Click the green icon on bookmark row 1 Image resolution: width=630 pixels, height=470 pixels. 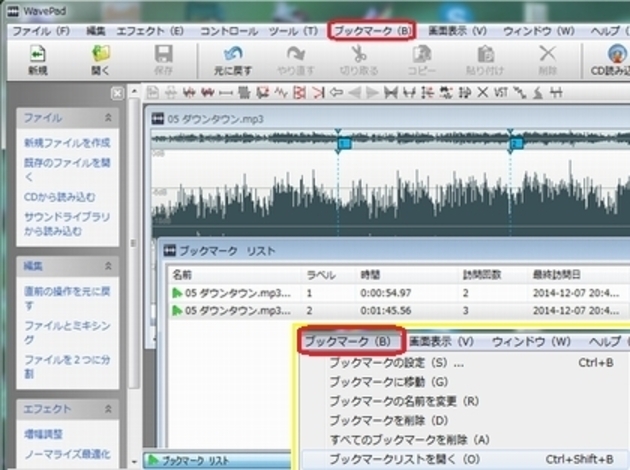tap(177, 293)
